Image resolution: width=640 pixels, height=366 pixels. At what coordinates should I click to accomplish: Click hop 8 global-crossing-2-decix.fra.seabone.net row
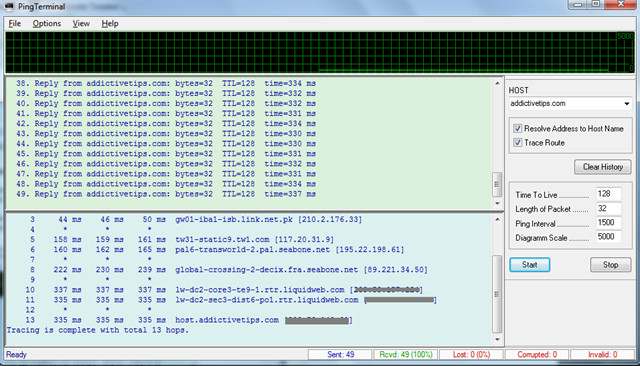[x=229, y=270]
